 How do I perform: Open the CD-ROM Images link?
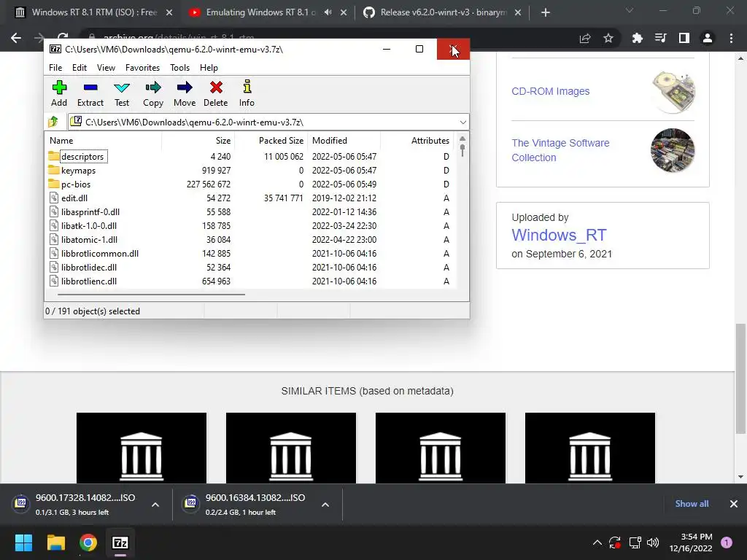click(x=550, y=91)
